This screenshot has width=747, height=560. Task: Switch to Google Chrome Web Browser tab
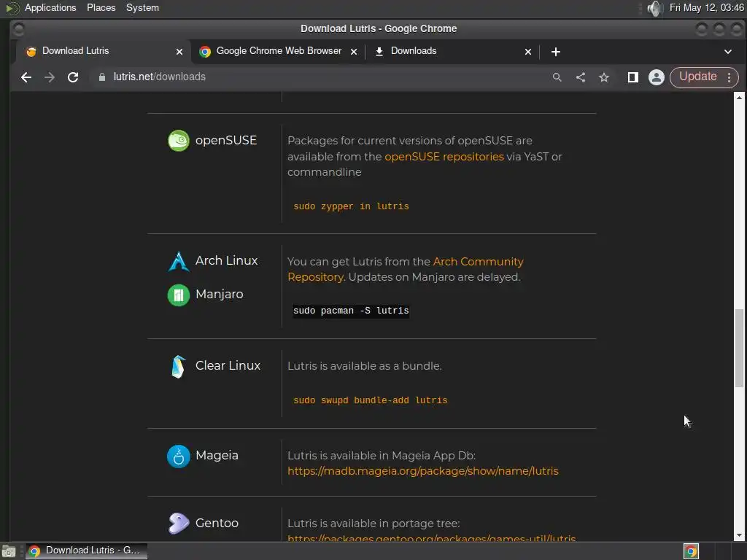(279, 51)
